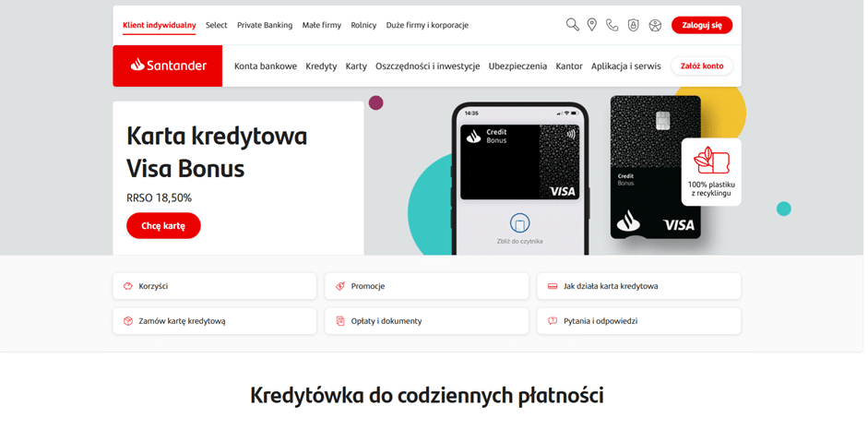Go to the Promocje section link
The width and height of the screenshot is (868, 430).
tap(427, 286)
